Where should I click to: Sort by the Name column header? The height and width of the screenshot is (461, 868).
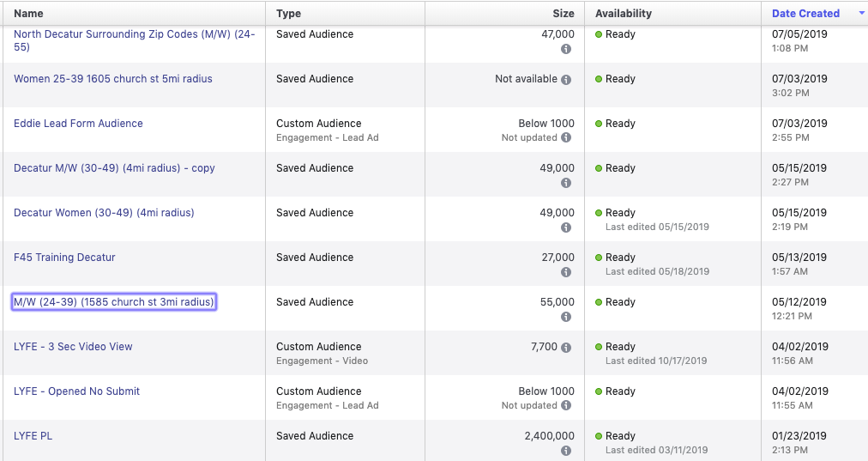tap(28, 14)
